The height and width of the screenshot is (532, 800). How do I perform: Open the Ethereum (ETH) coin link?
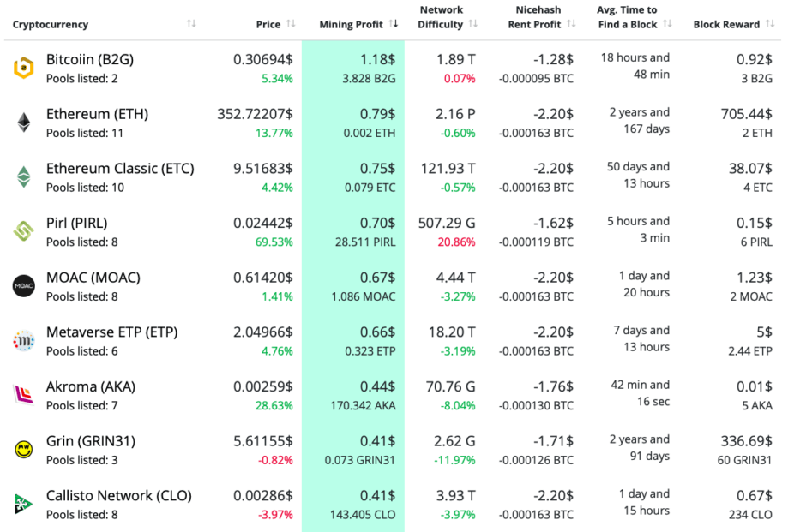(x=91, y=114)
